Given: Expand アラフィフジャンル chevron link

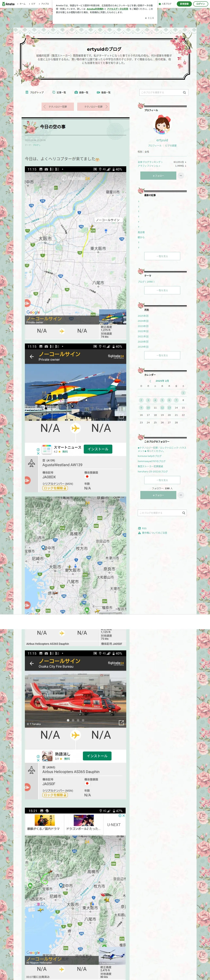Looking at the screenshot, I should [x=149, y=166].
